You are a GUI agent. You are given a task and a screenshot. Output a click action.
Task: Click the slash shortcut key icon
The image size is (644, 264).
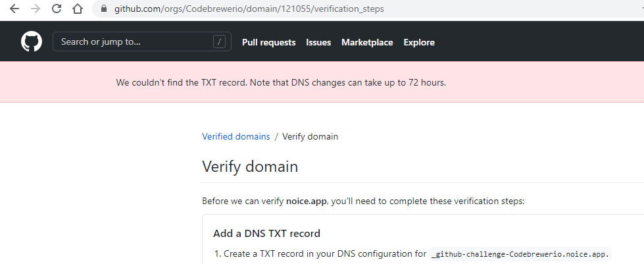pos(219,41)
